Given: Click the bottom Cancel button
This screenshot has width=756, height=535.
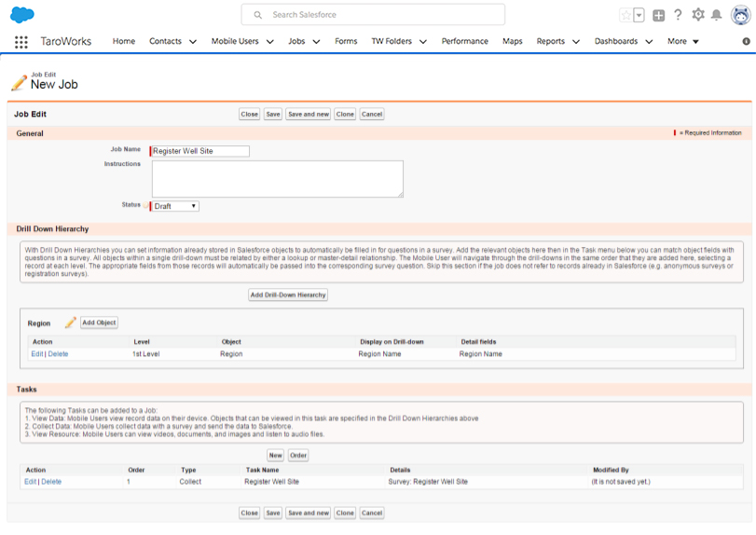Looking at the screenshot, I should point(372,513).
